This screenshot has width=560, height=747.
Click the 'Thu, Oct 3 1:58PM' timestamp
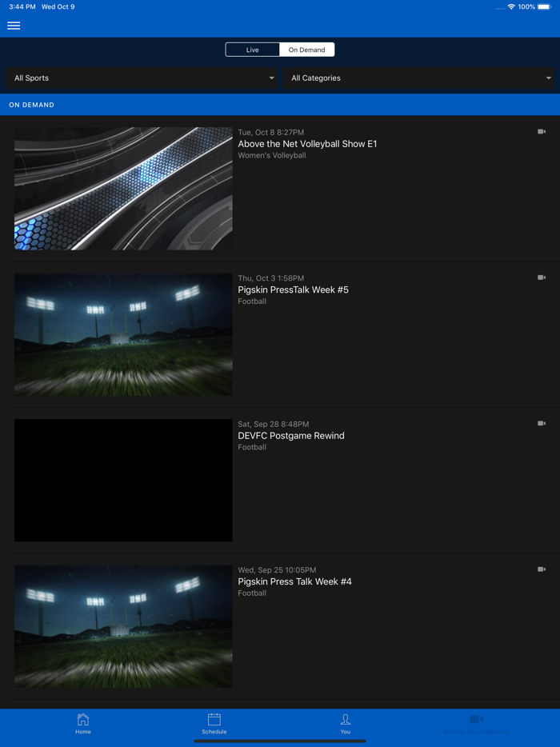pos(270,278)
